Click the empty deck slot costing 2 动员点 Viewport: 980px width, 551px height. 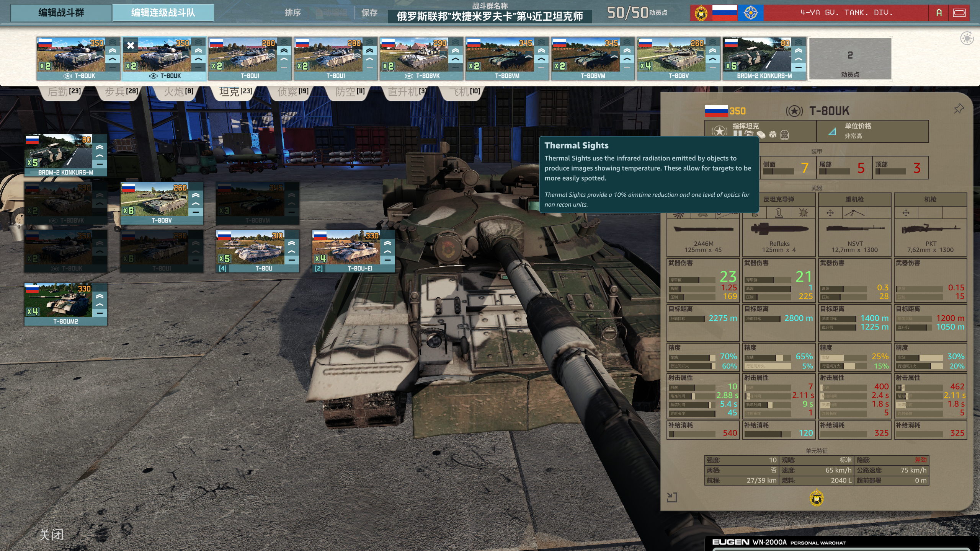point(850,59)
